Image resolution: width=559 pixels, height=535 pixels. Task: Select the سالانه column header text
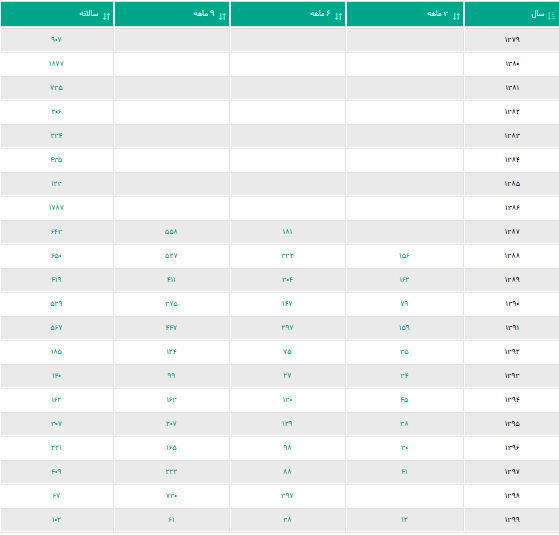88,14
